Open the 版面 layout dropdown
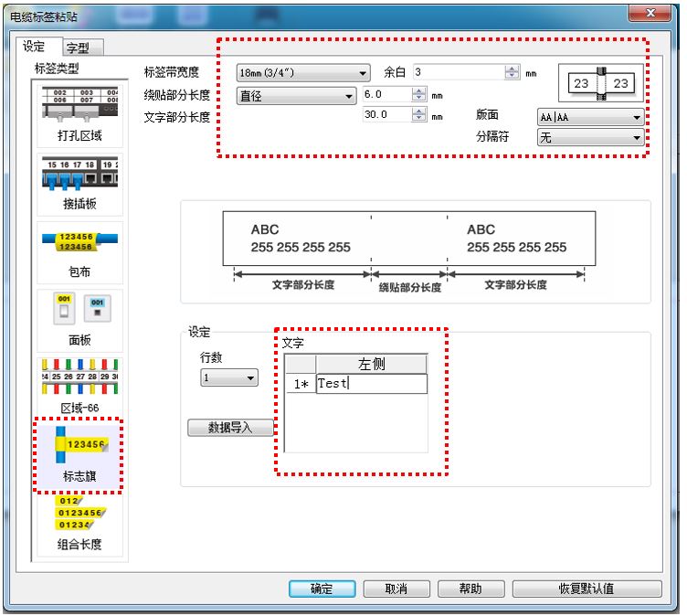Viewport: 687px width, 616px height. (x=589, y=117)
